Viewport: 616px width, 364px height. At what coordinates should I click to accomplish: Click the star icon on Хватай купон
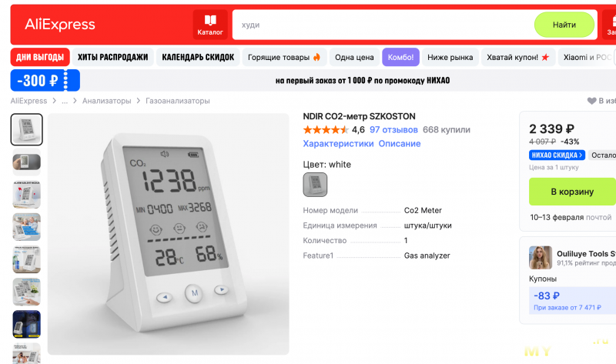click(545, 57)
